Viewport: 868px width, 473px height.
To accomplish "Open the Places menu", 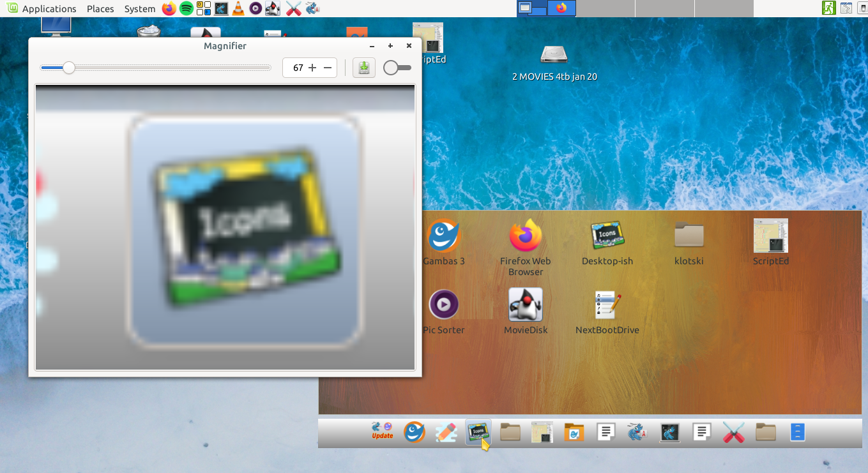I will click(100, 9).
